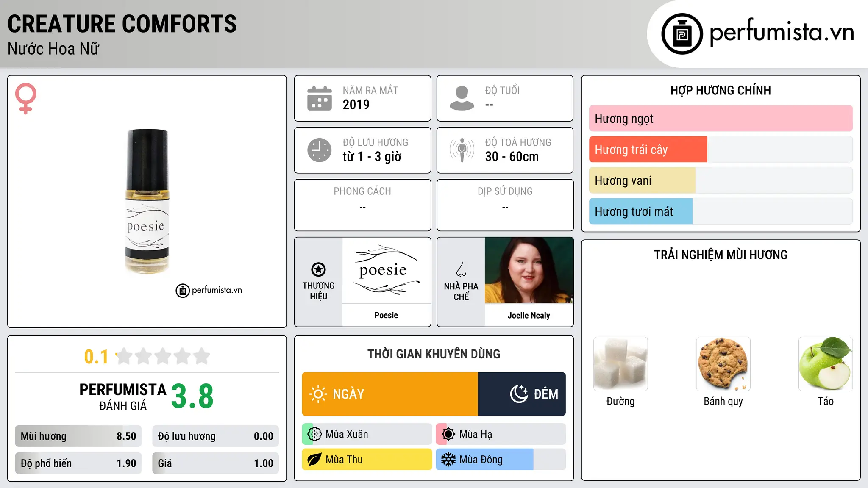Click the star badge icon above Thương hiệu
868x488 pixels.
click(x=318, y=269)
